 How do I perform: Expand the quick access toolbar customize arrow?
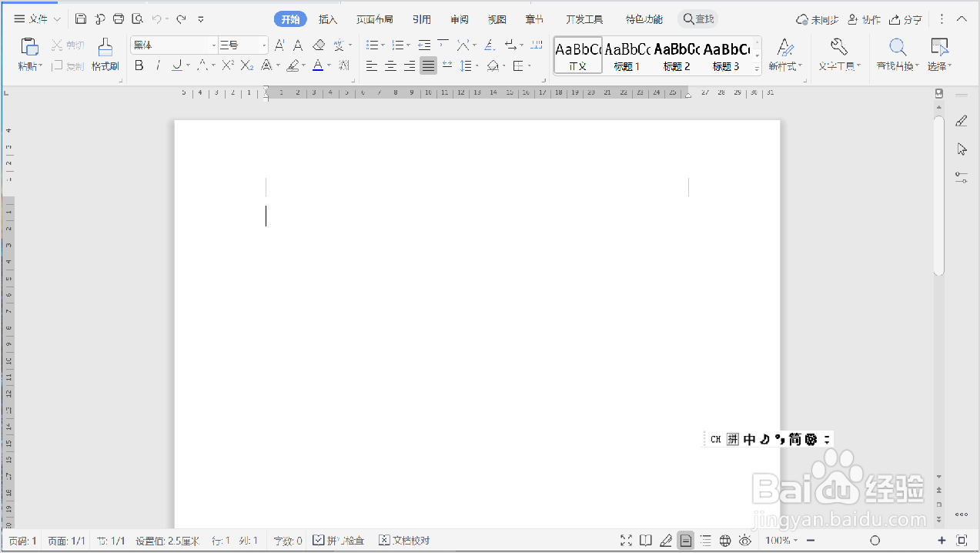point(201,19)
